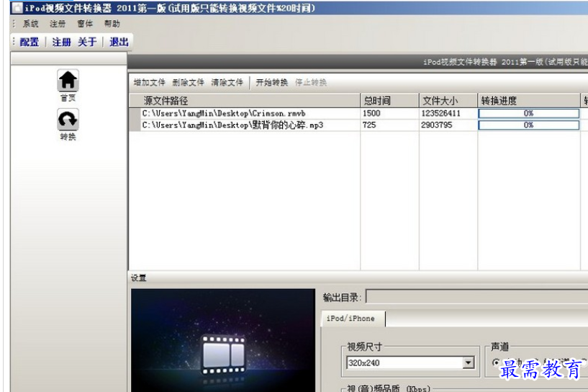Click the 总时间 column header
Image resolution: width=588 pixels, height=392 pixels.
(x=389, y=101)
